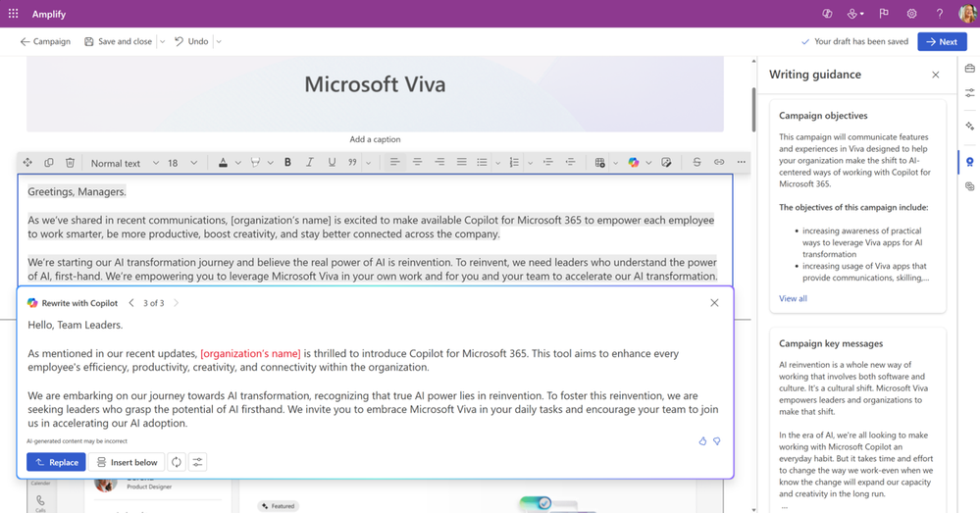The height and width of the screenshot is (513, 980).
Task: Open the sliders icon in right rail
Action: click(x=970, y=93)
